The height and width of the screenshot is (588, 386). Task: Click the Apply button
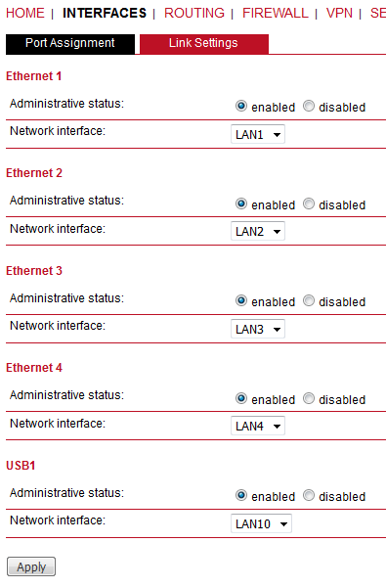pos(31,566)
